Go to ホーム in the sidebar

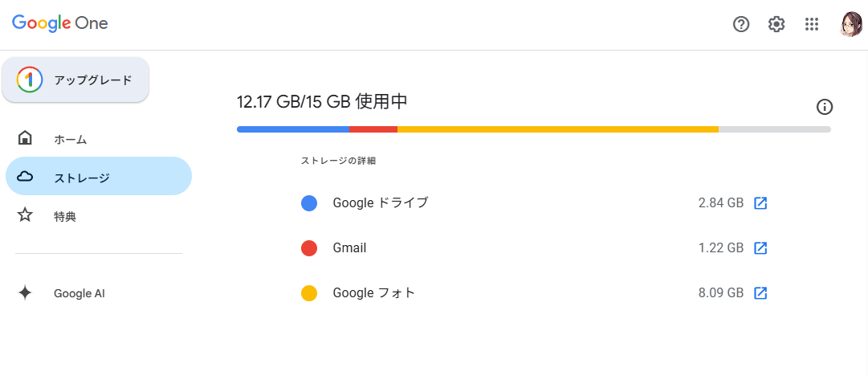[70, 139]
